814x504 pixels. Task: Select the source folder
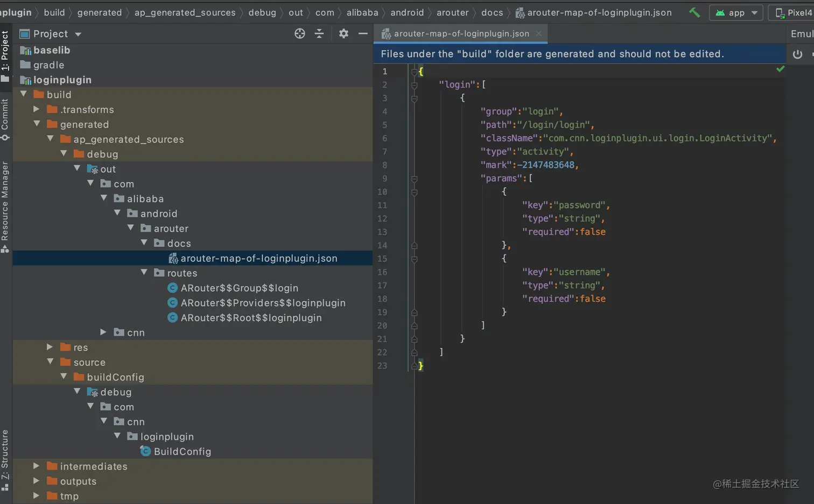click(x=89, y=362)
